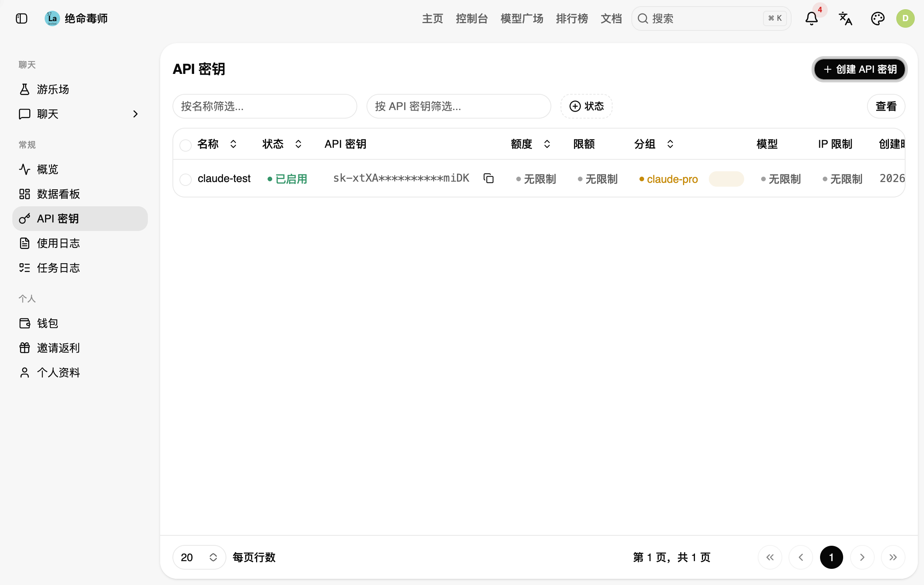
Task: Click the IP 限制 column header
Action: tap(835, 144)
